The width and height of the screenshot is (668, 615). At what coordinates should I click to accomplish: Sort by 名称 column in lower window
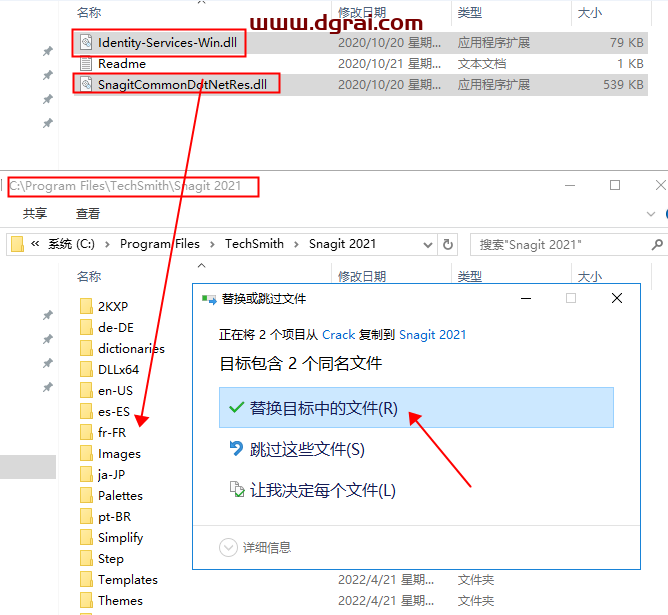click(89, 276)
